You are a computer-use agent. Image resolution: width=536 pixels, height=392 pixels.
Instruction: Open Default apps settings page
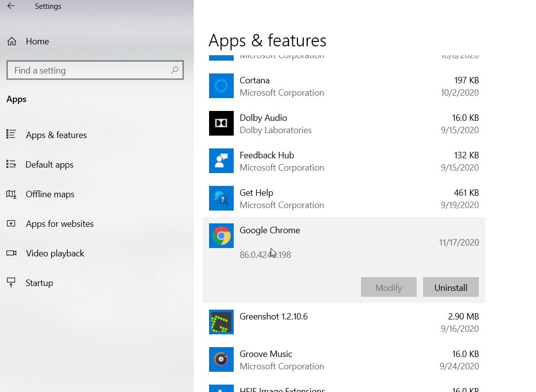50,165
